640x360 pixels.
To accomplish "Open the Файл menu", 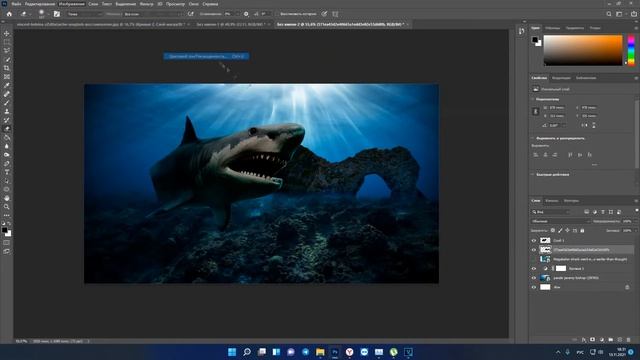I will [16, 4].
